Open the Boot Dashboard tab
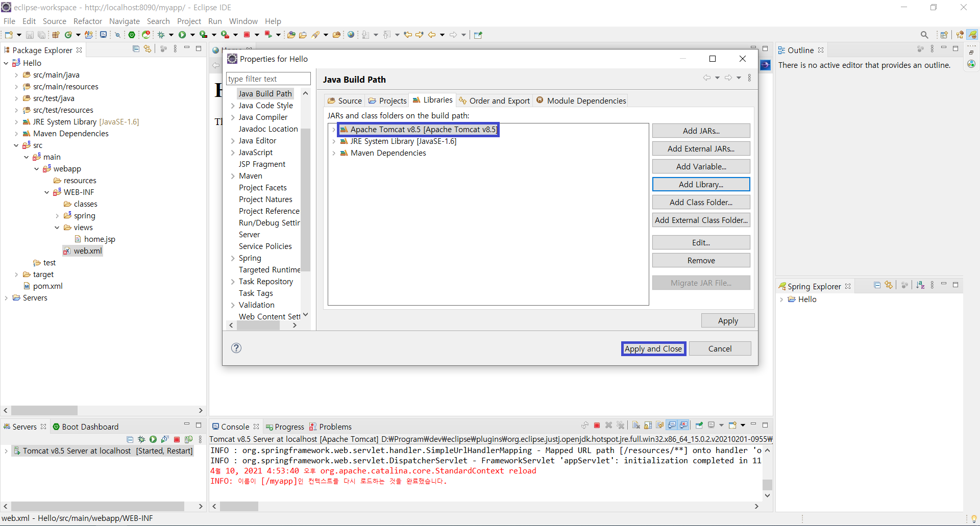This screenshot has height=526, width=980. coord(86,427)
